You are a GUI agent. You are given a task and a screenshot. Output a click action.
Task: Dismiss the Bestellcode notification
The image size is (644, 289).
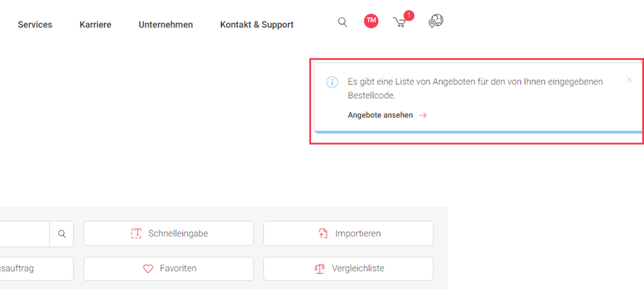629,80
